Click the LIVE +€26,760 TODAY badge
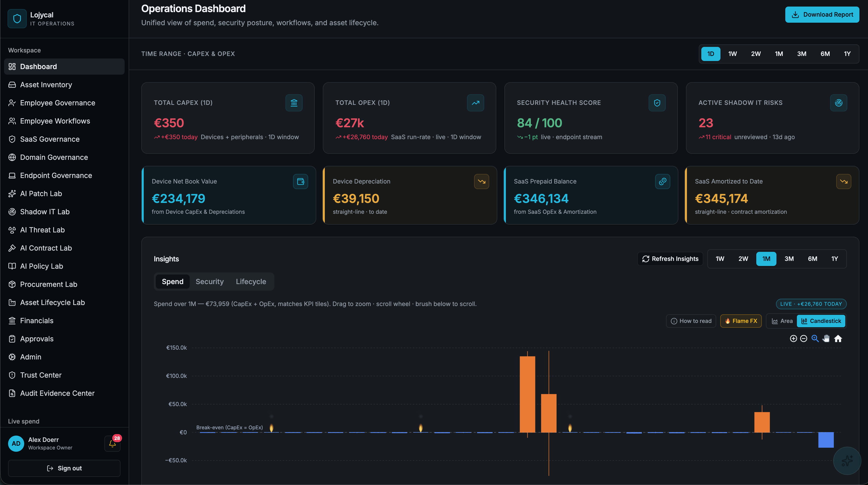Viewport: 868px width, 485px height. 811,304
